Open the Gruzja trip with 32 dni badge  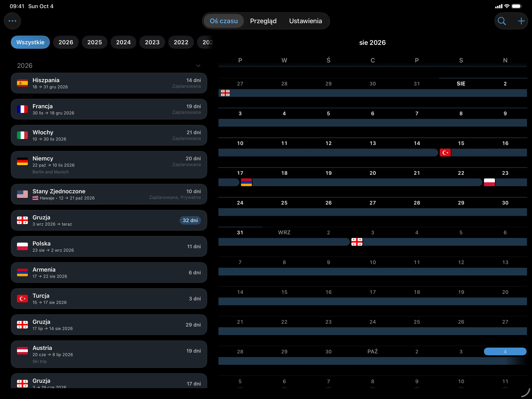[x=109, y=220]
